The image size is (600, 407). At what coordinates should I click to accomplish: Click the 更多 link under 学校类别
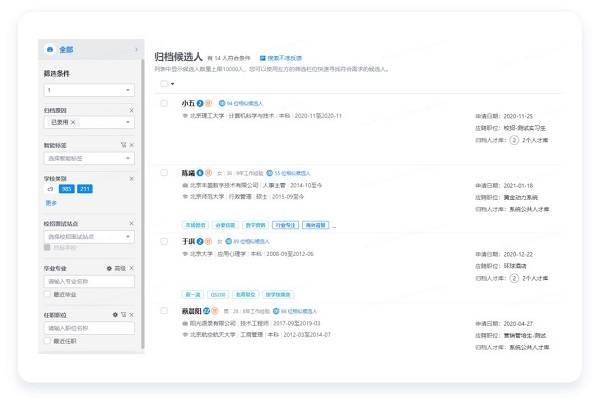click(x=51, y=202)
